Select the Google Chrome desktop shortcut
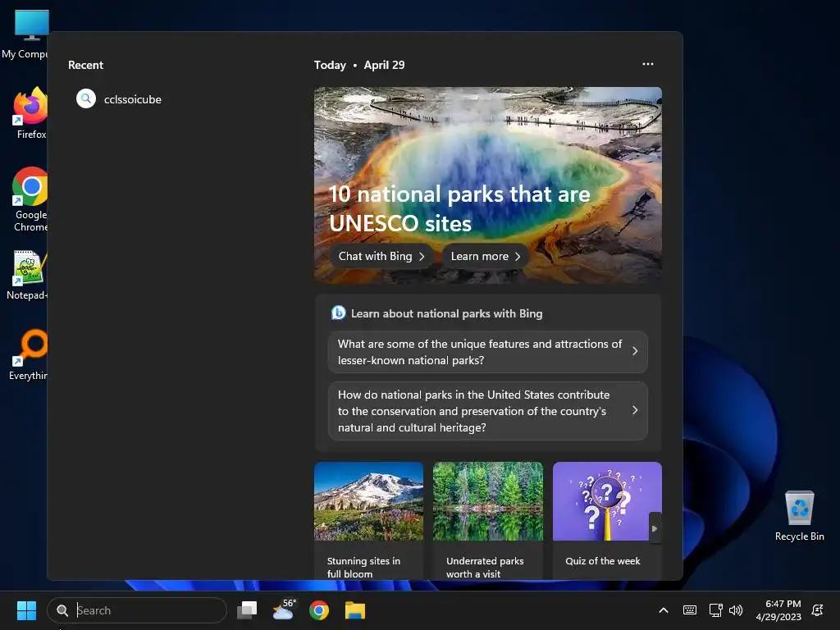Screen dimensions: 840x630 click(30, 199)
